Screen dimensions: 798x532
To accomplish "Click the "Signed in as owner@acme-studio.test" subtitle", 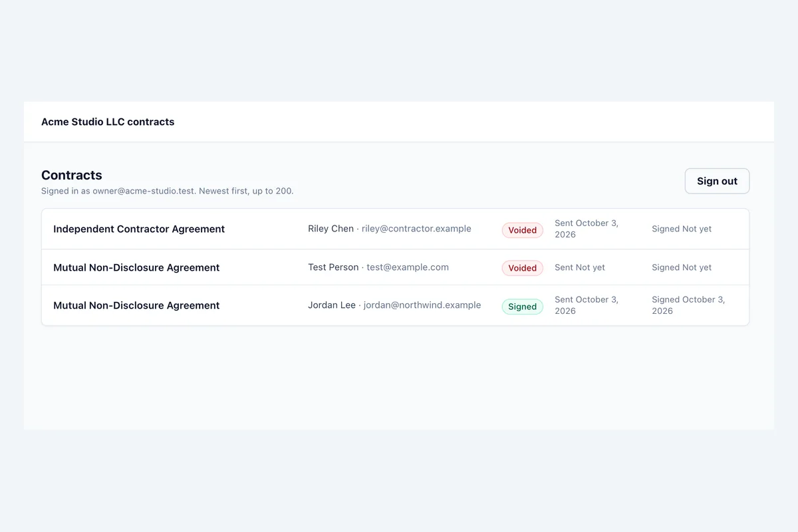I will [168, 191].
